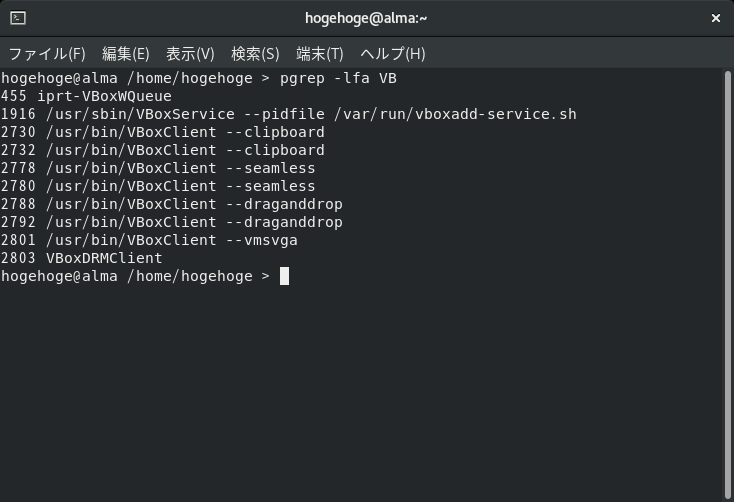The height and width of the screenshot is (502, 734).
Task: Close the hogehoge@alma terminal window
Action: [715, 18]
